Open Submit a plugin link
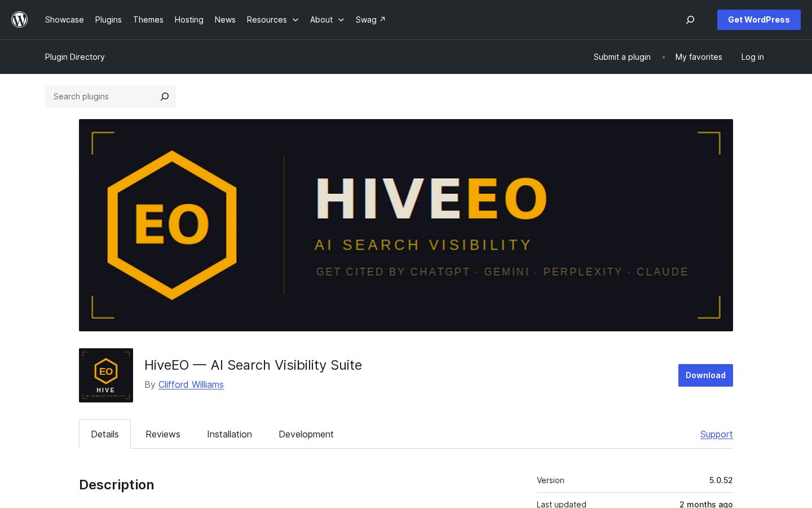The image size is (812, 508). pos(622,57)
